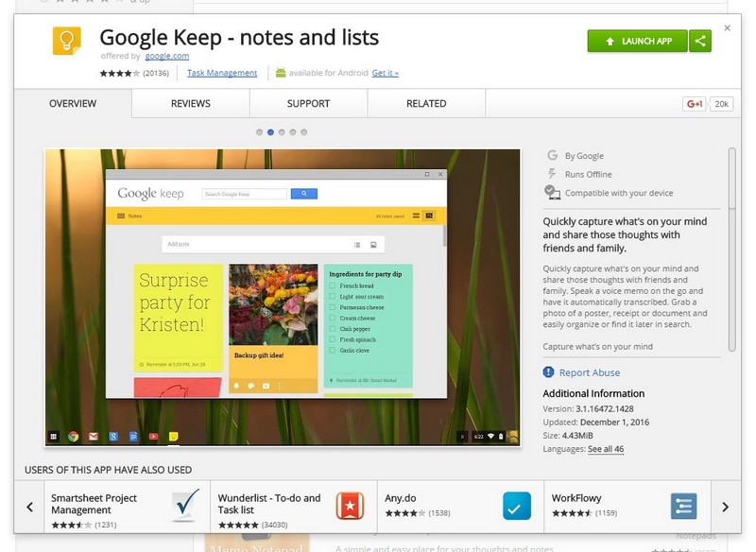Go to previous related apps with left arrow

pos(29,507)
